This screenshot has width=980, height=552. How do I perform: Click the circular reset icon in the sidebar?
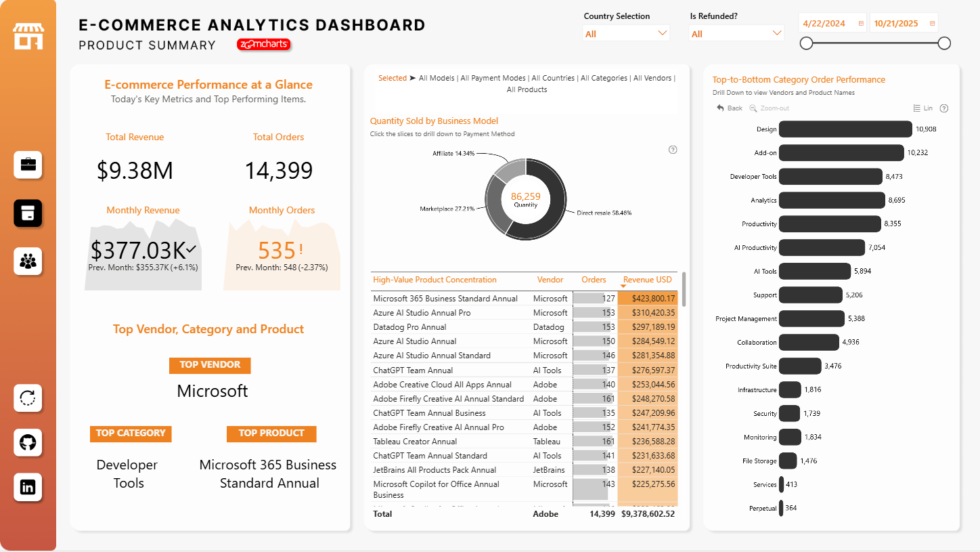point(28,398)
